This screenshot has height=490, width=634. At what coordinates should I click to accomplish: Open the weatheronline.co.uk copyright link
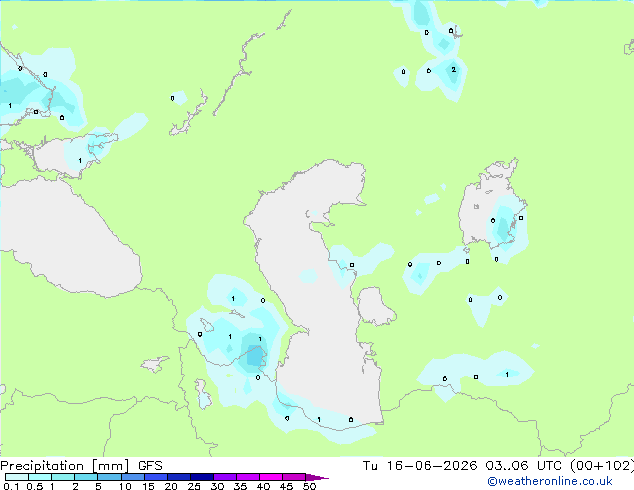[x=549, y=481]
